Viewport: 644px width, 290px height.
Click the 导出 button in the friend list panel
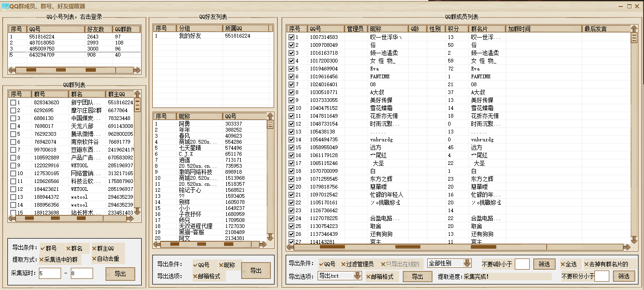click(256, 271)
